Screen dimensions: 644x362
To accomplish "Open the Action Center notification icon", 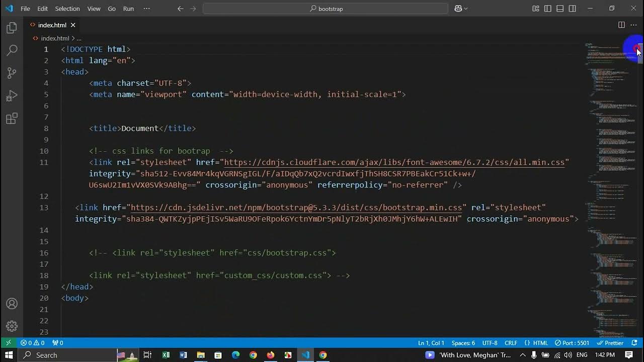I will [x=629, y=355].
